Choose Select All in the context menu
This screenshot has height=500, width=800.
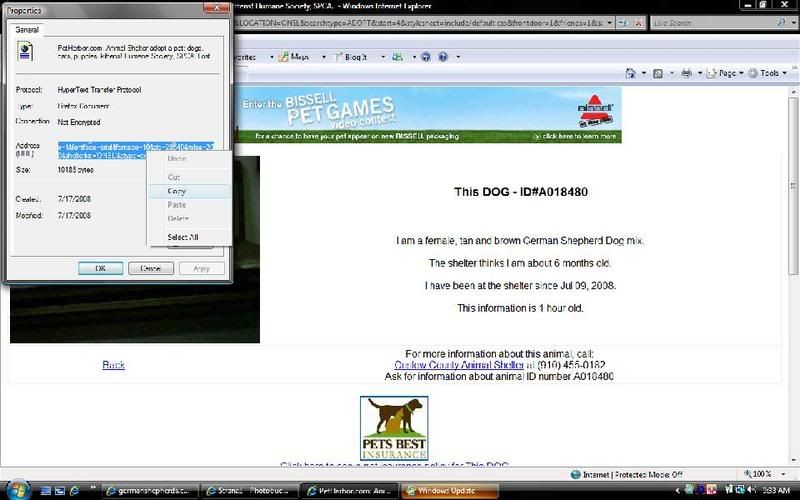(189, 237)
